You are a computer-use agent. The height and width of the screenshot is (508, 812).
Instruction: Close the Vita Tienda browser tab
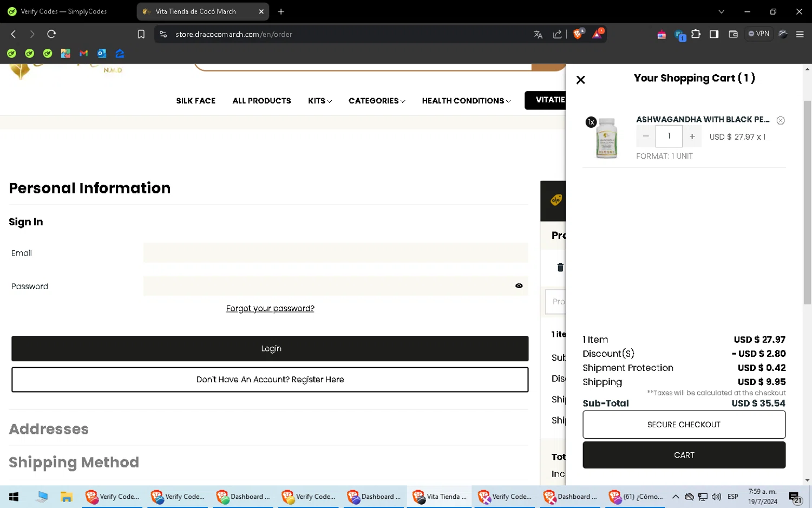[x=261, y=11]
